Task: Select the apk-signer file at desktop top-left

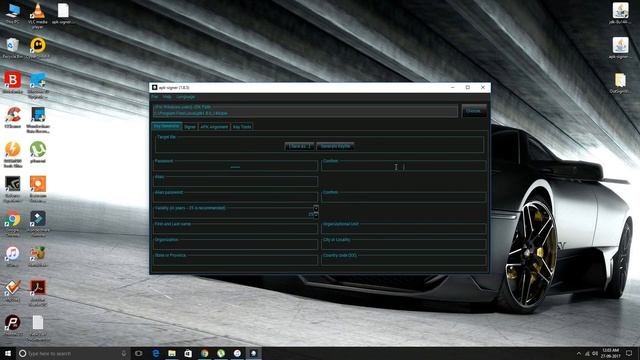Action: pos(63,13)
